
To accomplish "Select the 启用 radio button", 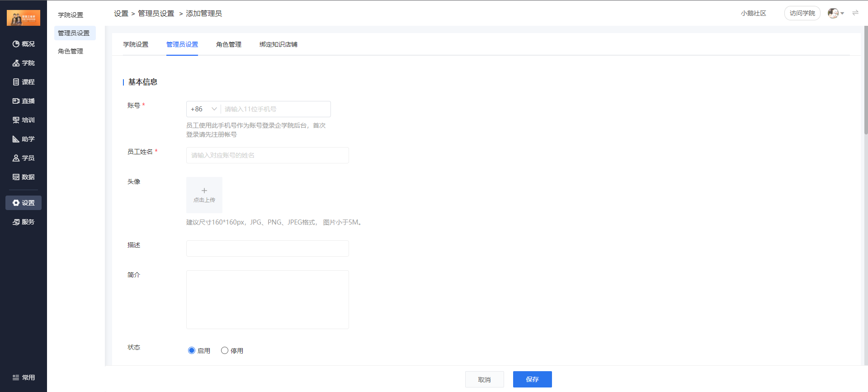I will click(x=192, y=350).
